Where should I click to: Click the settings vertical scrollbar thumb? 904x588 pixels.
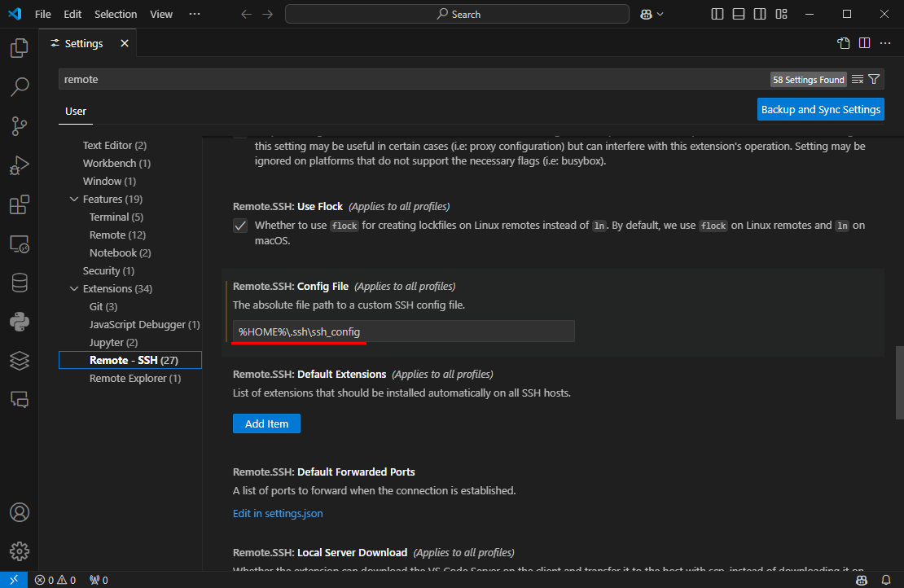coord(899,383)
